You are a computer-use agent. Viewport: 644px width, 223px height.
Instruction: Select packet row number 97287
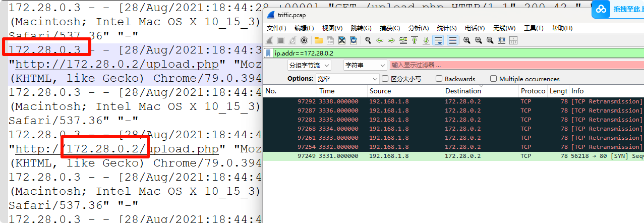(x=453, y=110)
